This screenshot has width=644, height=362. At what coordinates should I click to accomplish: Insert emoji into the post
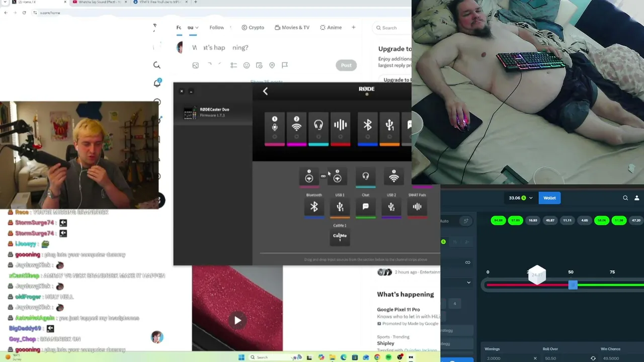click(x=247, y=65)
